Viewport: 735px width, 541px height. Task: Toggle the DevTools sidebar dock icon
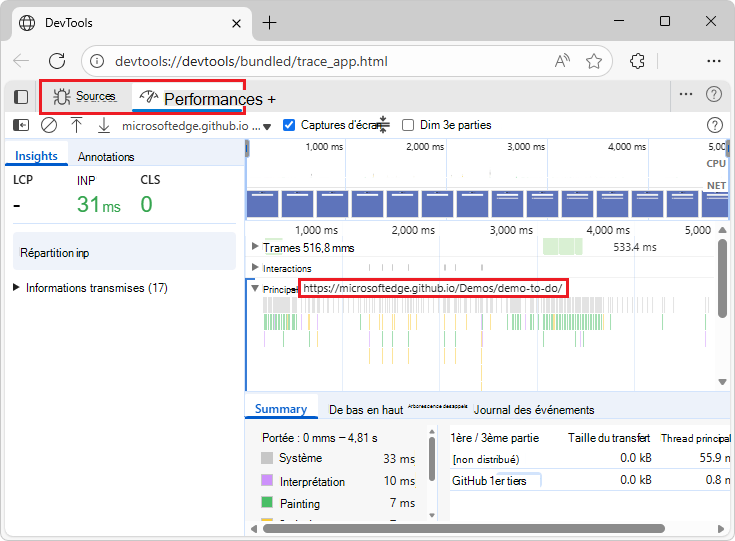[x=21, y=97]
